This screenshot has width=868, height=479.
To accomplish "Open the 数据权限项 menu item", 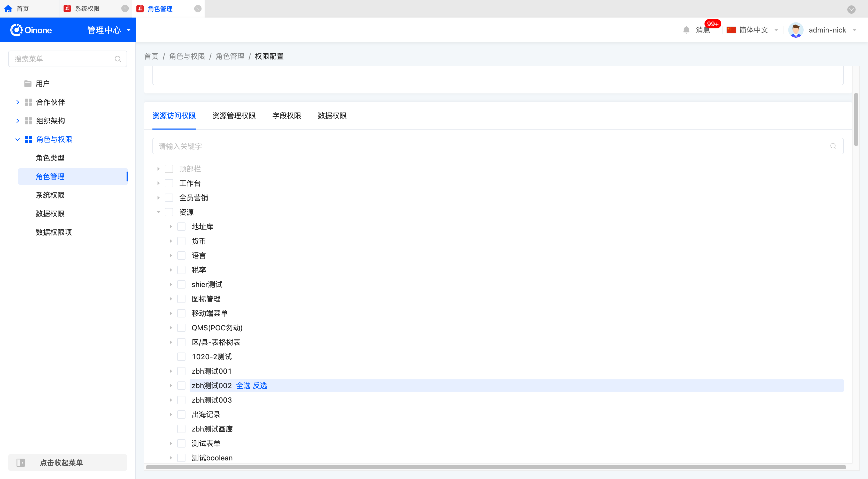I will tap(53, 232).
